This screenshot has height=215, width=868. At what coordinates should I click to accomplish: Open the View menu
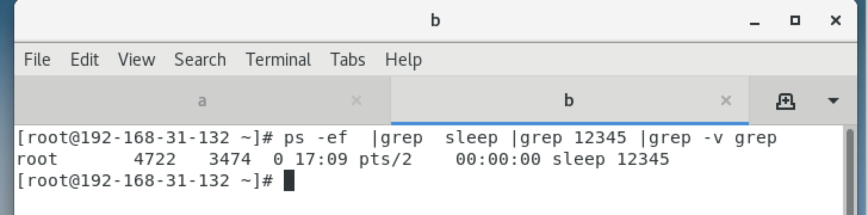pos(137,60)
